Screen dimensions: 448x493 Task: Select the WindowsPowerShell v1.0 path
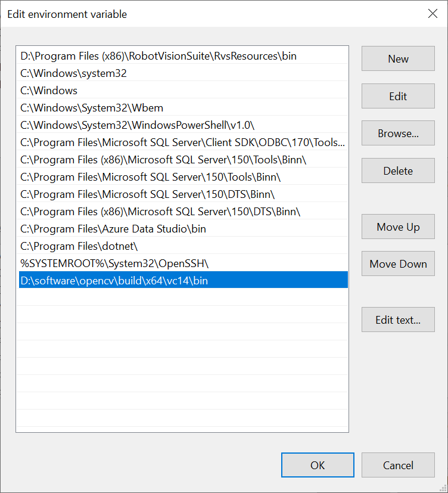coord(183,125)
